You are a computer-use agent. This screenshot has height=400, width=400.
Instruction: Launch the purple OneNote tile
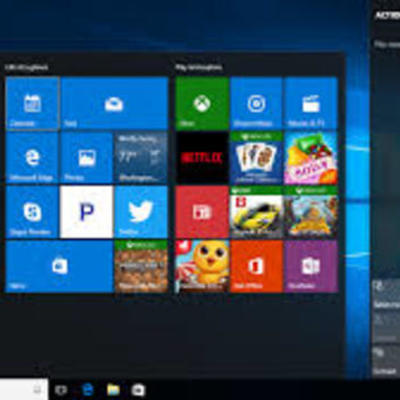311,266
